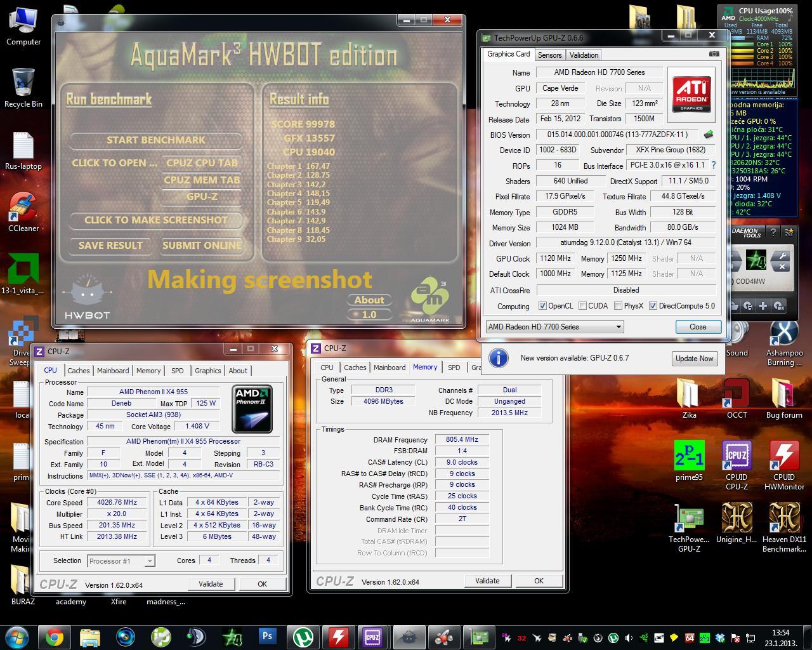
Task: Click the Chapter 9 32,05 result line
Action: [296, 239]
